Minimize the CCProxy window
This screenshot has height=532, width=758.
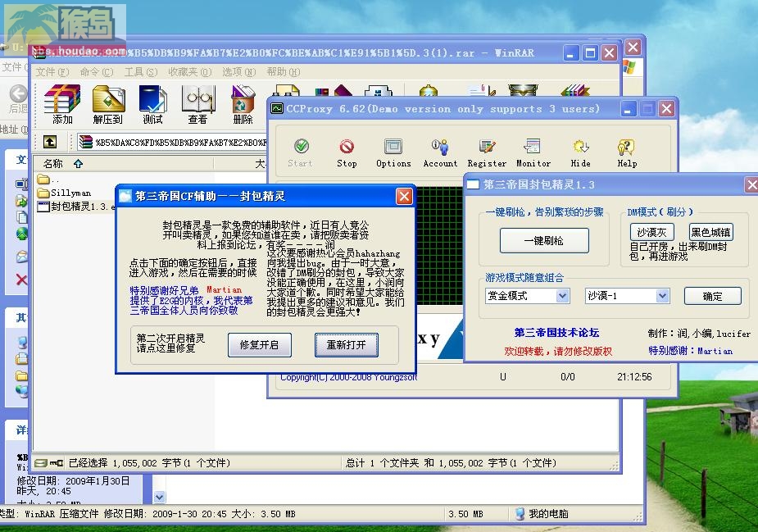click(628, 109)
